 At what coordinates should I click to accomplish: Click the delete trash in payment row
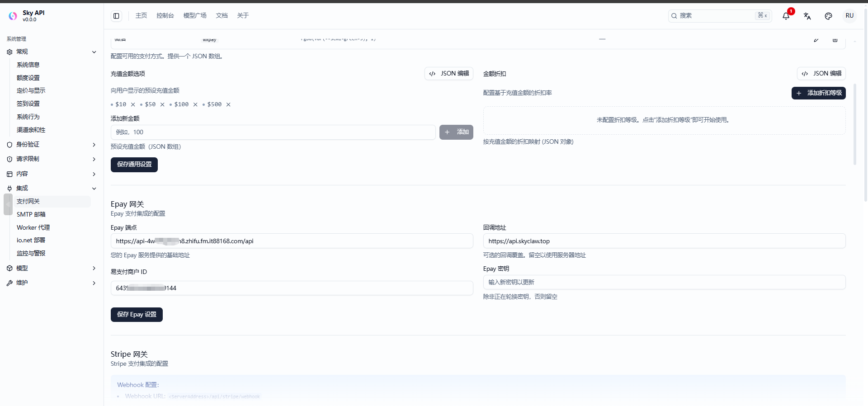(x=835, y=40)
